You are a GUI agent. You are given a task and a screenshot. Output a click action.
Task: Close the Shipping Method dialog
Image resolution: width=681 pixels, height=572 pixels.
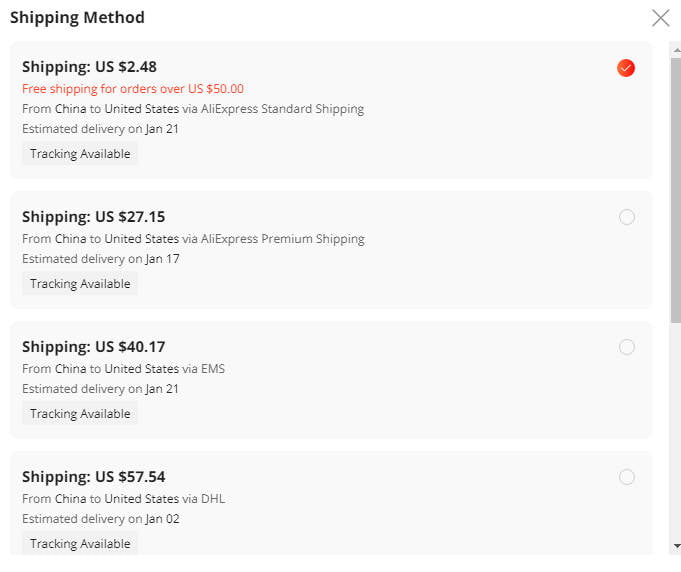(660, 17)
